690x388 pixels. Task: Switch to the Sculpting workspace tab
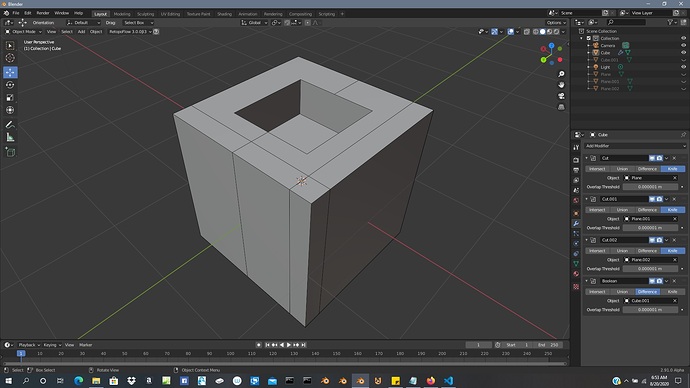click(x=145, y=14)
